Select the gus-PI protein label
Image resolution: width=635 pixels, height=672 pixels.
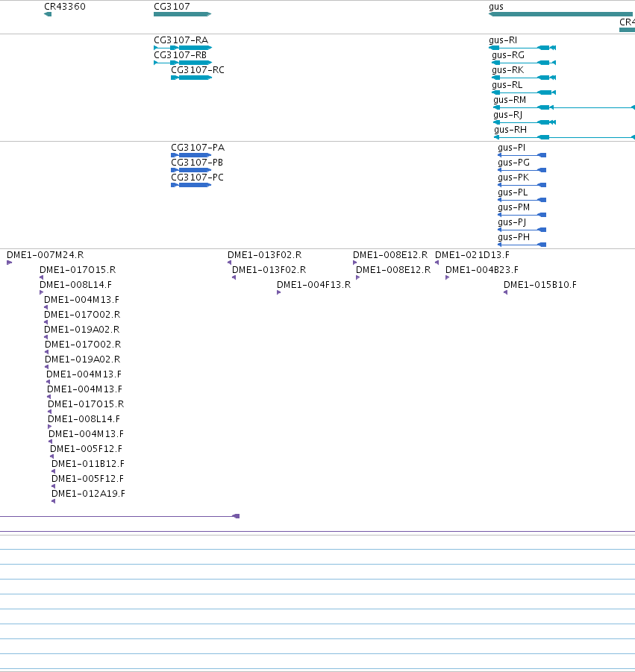[512, 148]
